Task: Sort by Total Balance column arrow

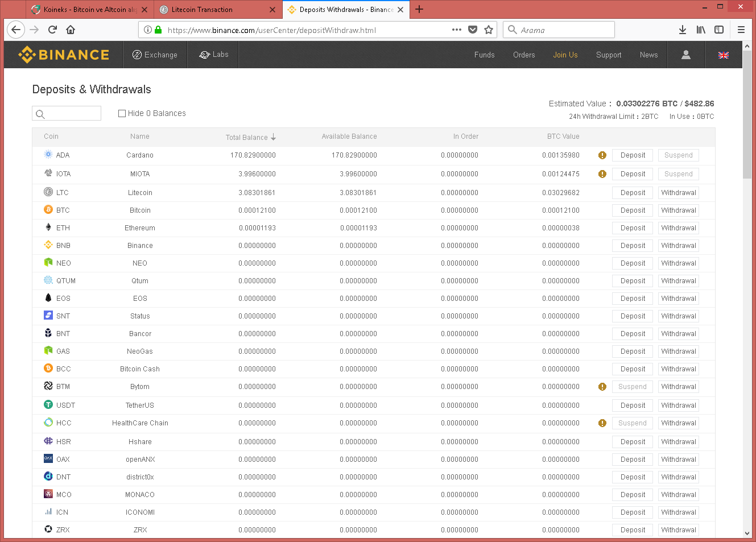Action: click(274, 137)
